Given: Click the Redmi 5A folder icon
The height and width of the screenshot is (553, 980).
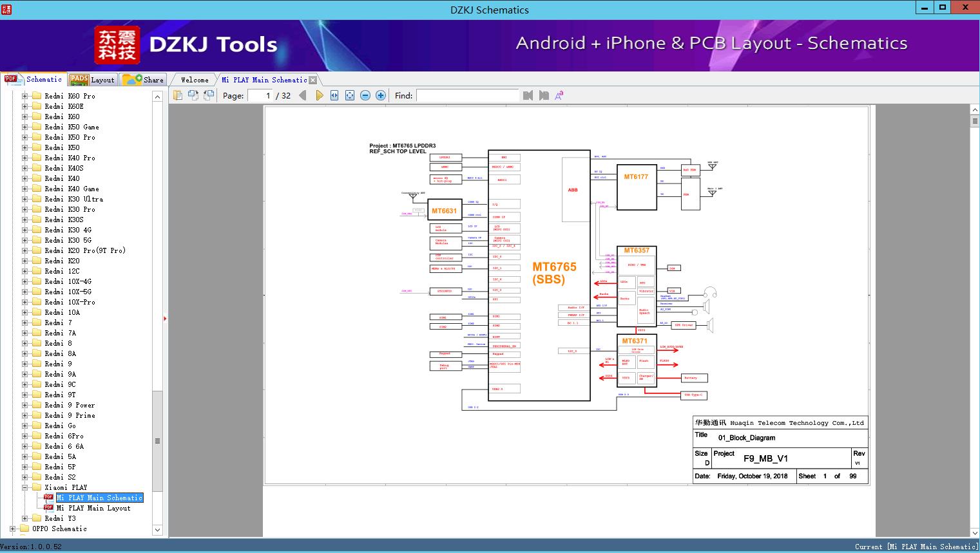Looking at the screenshot, I should [37, 456].
